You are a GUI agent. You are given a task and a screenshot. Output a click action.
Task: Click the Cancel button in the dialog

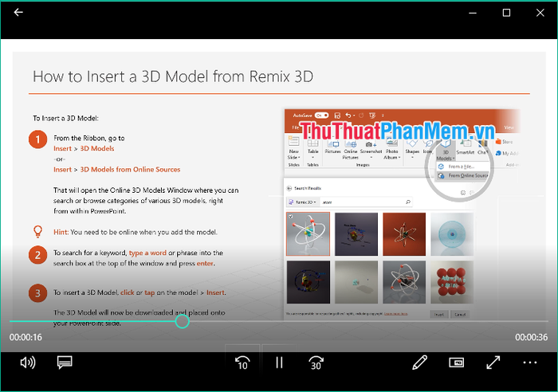point(460,315)
